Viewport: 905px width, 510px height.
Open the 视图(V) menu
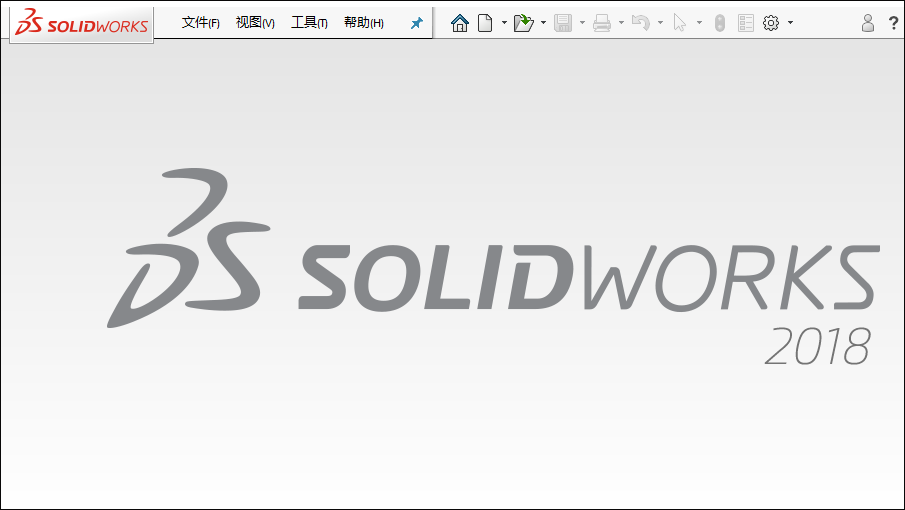(x=255, y=22)
